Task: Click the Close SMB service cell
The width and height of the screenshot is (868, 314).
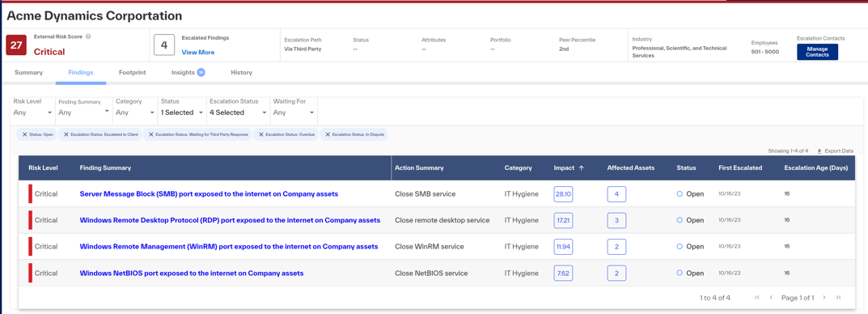Action: pos(426,194)
